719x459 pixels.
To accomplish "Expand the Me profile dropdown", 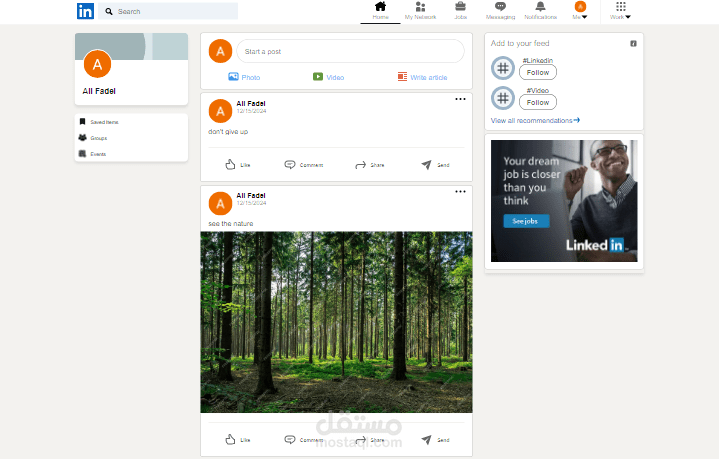I will tap(580, 11).
